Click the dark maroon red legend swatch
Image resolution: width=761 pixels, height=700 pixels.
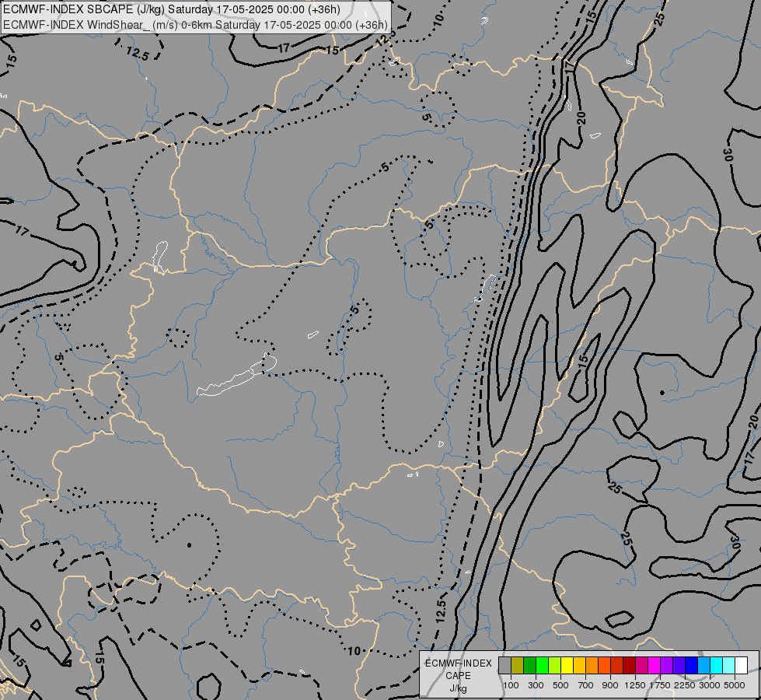coord(630,665)
